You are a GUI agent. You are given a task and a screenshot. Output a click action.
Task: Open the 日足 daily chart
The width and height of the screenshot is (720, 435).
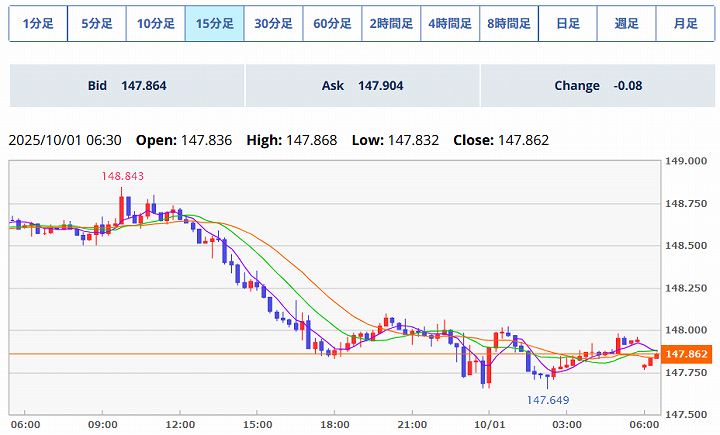(567, 24)
